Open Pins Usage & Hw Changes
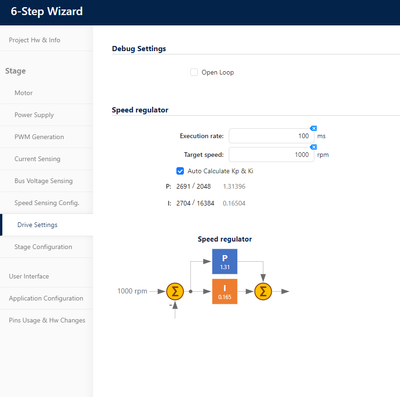 (x=46, y=320)
